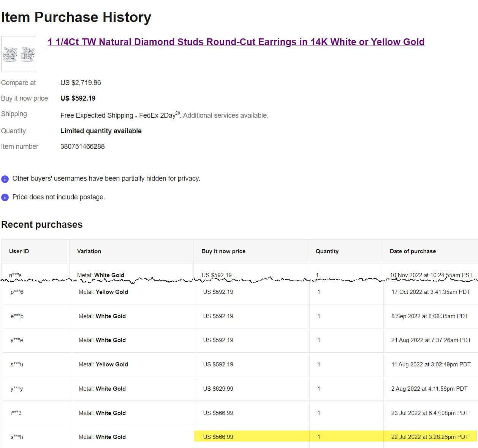
Task: Click info icon beside usernames privacy notice
Action: pyautogui.click(x=5, y=179)
